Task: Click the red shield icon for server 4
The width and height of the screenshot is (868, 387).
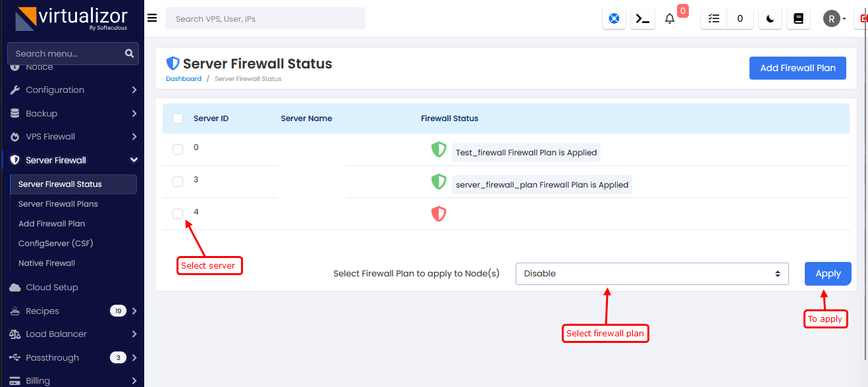Action: (x=439, y=214)
